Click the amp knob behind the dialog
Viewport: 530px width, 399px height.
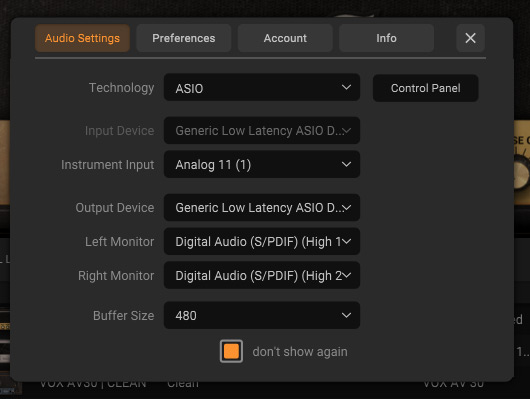(x=522, y=172)
